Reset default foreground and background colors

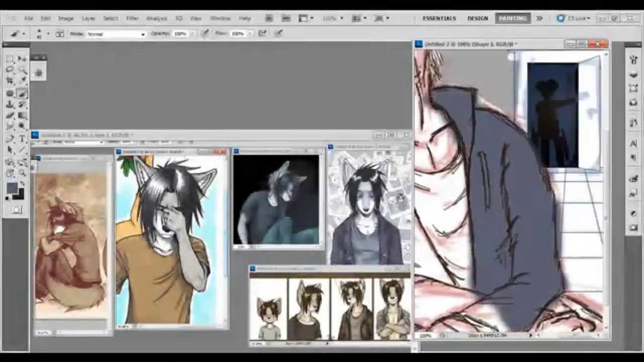coord(8,199)
